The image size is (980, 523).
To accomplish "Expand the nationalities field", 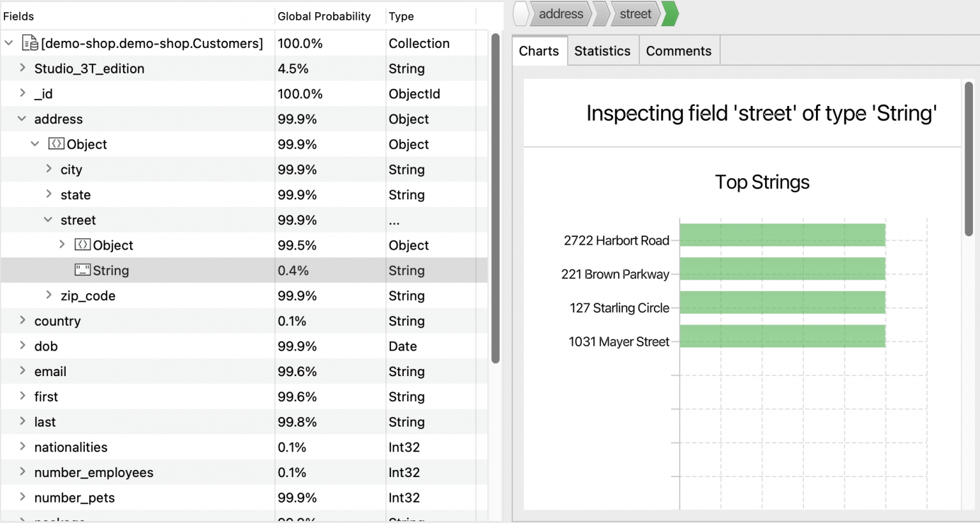I will [22, 447].
